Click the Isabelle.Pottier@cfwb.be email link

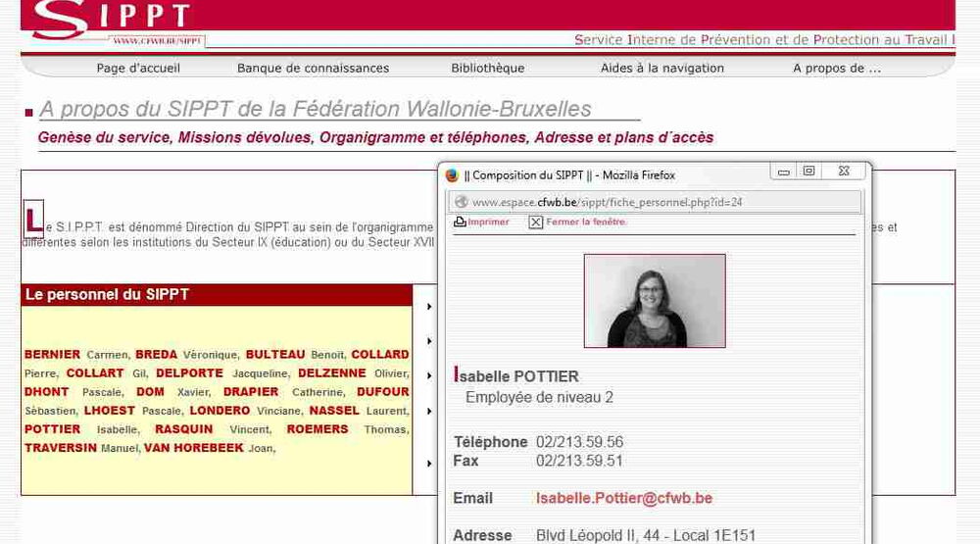623,498
